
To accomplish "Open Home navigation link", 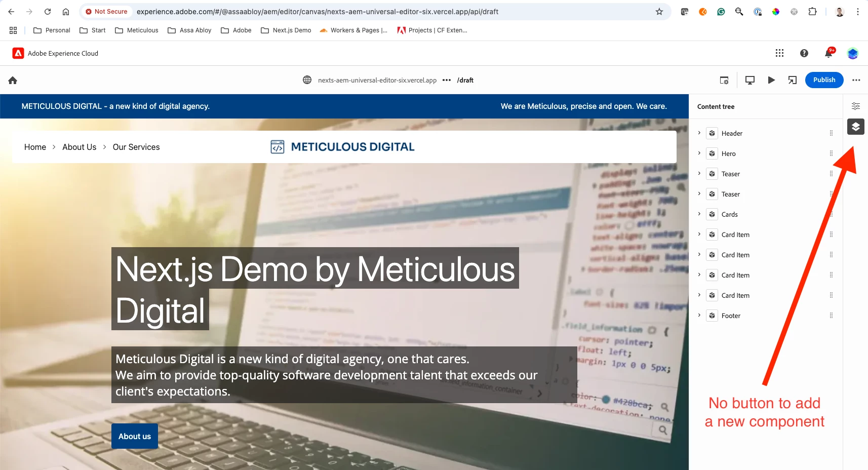I will pyautogui.click(x=35, y=147).
